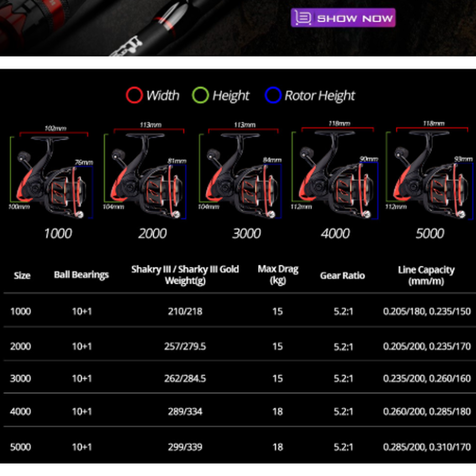Screen dimensions: 476x476
Task: Click the italic 2000 label under the reel
Action: 153,233
